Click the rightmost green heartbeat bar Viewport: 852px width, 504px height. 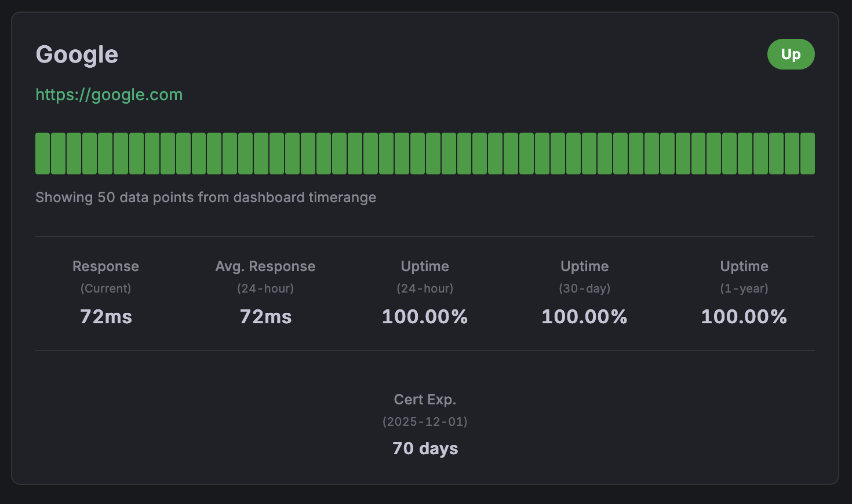[x=807, y=154]
